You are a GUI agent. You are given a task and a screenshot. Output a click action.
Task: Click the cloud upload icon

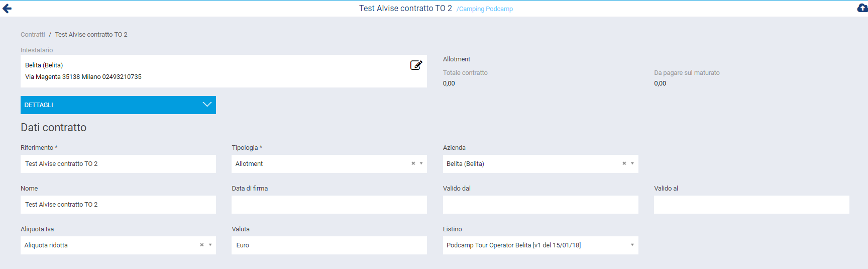(x=862, y=8)
